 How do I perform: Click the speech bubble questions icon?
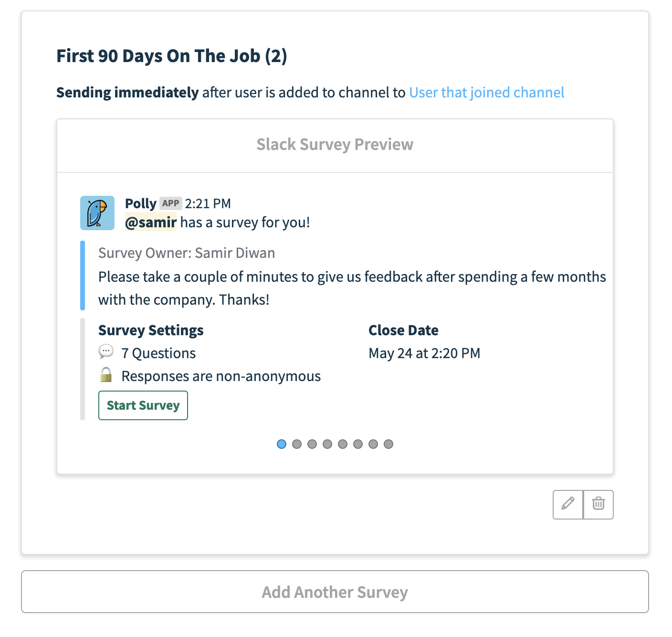coord(106,352)
